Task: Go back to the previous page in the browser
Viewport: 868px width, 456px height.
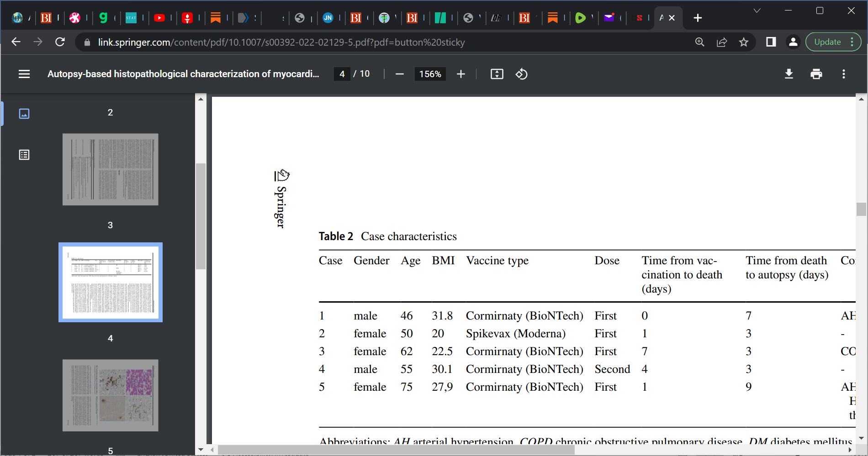Action: click(16, 42)
